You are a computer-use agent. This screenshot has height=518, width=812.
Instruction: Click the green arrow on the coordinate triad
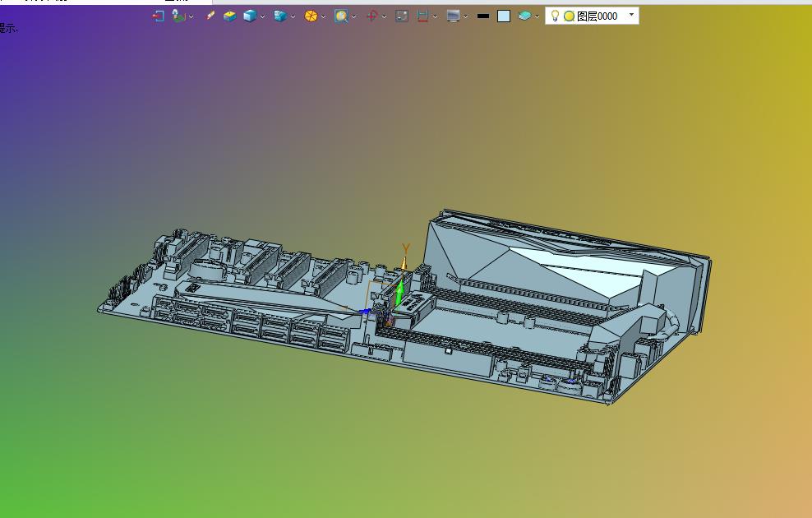tap(399, 293)
